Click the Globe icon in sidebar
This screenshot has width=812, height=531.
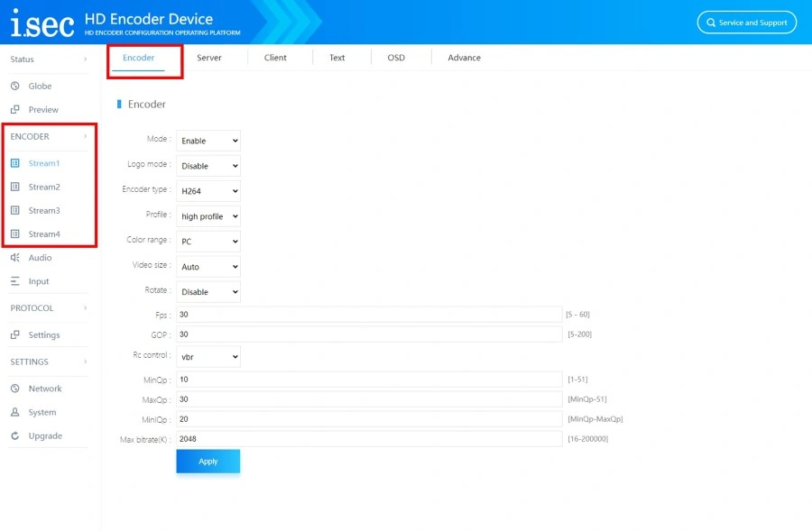pos(15,86)
